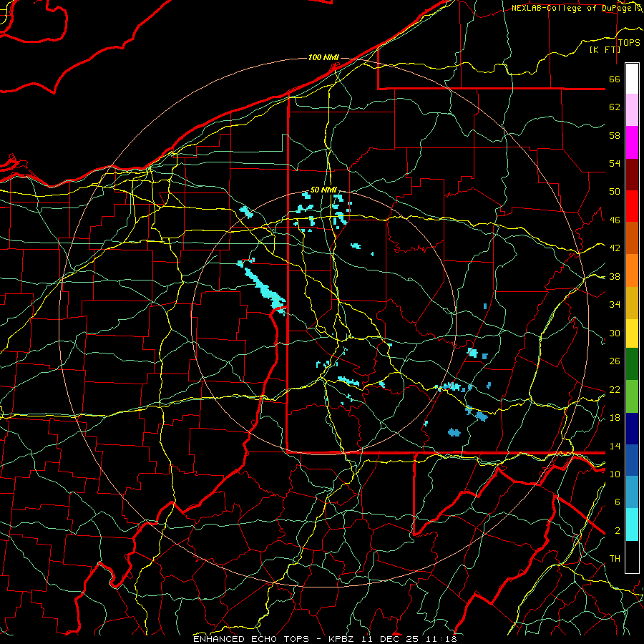This screenshot has width=644, height=644.
Task: Click the 26 label on the scale
Action: 615,361
